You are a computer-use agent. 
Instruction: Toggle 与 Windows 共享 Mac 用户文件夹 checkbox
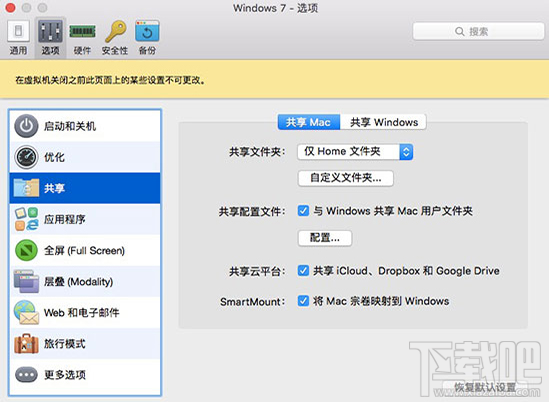coord(303,211)
